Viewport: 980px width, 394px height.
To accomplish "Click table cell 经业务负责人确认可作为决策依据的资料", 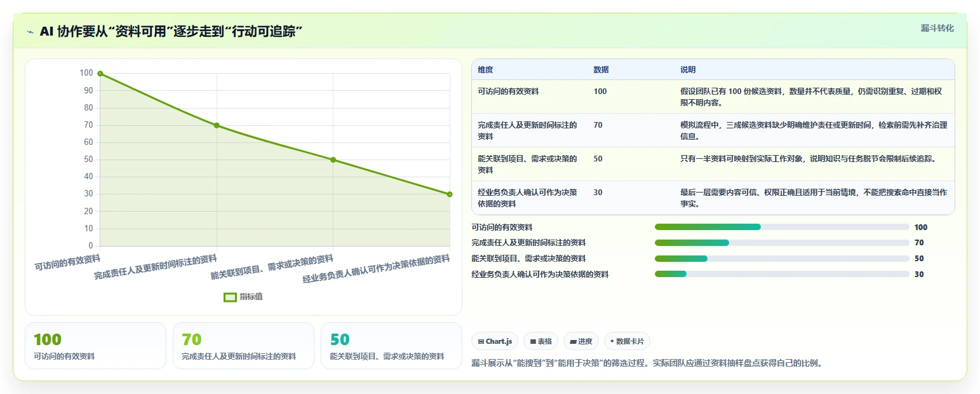I will tap(527, 198).
